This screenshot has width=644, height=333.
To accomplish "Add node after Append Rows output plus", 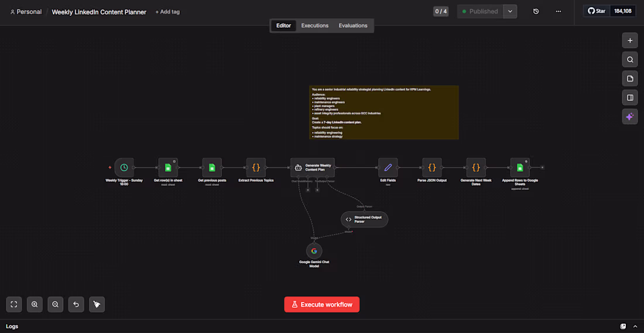I will click(x=542, y=167).
